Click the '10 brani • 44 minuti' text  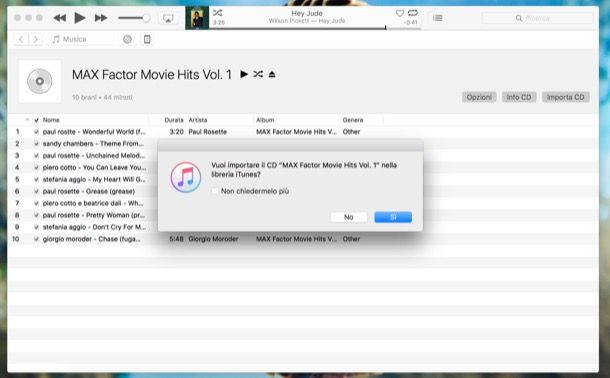(x=102, y=97)
